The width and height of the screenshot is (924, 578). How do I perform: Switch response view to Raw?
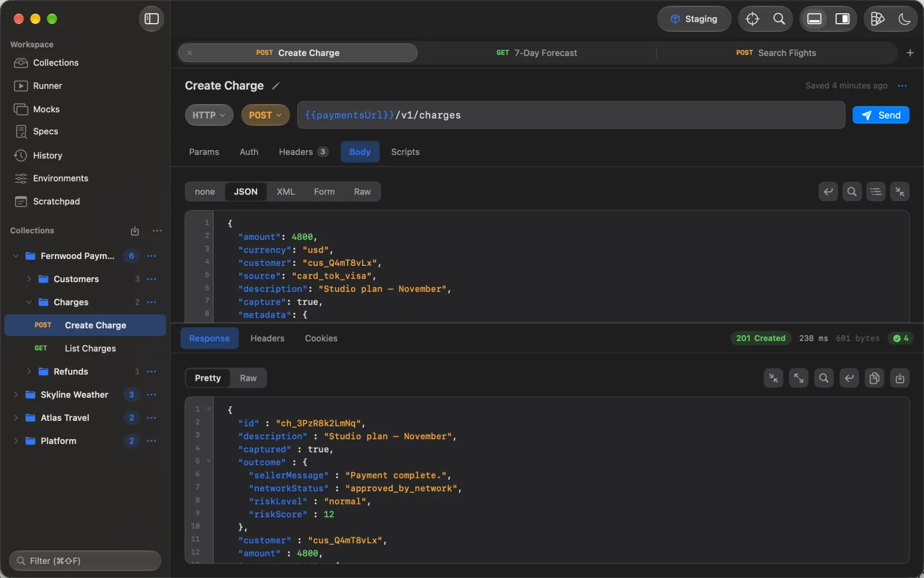tap(248, 378)
